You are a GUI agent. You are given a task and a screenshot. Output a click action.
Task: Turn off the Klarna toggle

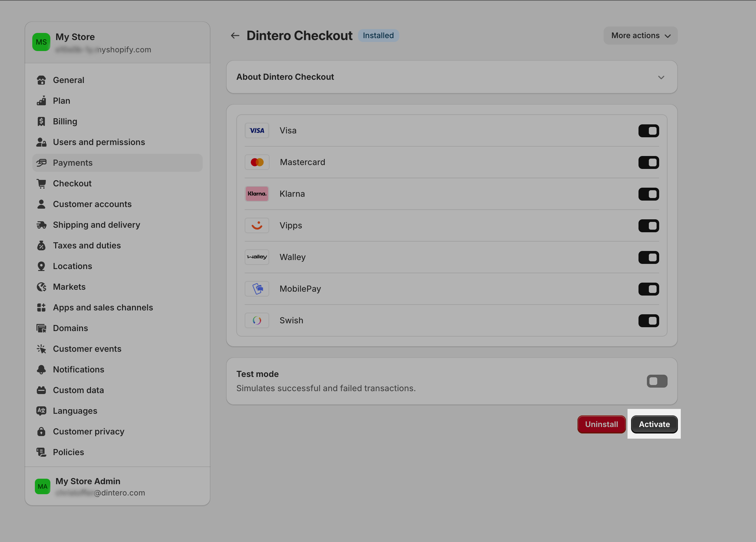649,194
